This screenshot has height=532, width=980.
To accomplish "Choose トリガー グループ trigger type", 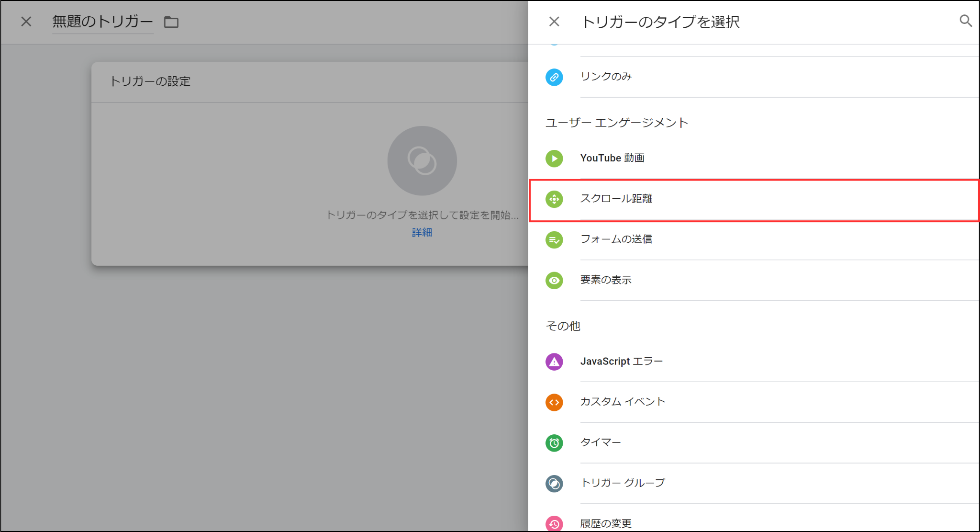I will click(x=754, y=484).
